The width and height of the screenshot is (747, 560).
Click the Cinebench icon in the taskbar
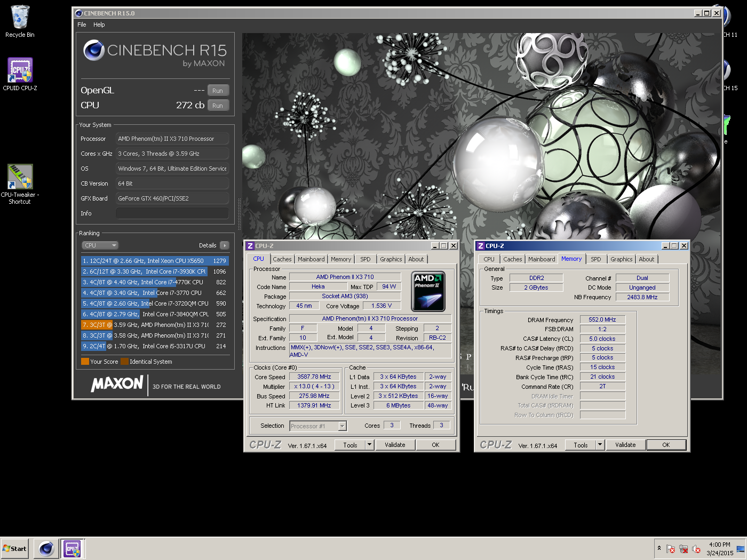point(46,548)
